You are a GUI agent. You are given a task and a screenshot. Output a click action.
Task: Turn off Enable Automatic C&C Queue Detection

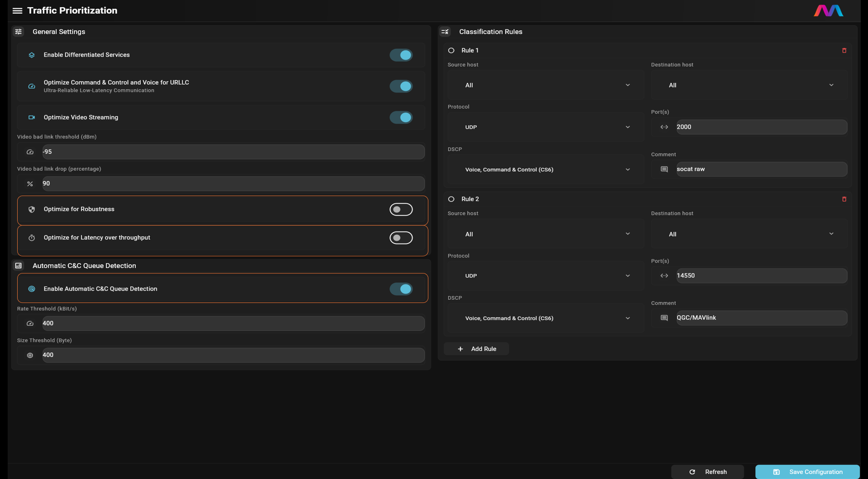click(x=401, y=288)
